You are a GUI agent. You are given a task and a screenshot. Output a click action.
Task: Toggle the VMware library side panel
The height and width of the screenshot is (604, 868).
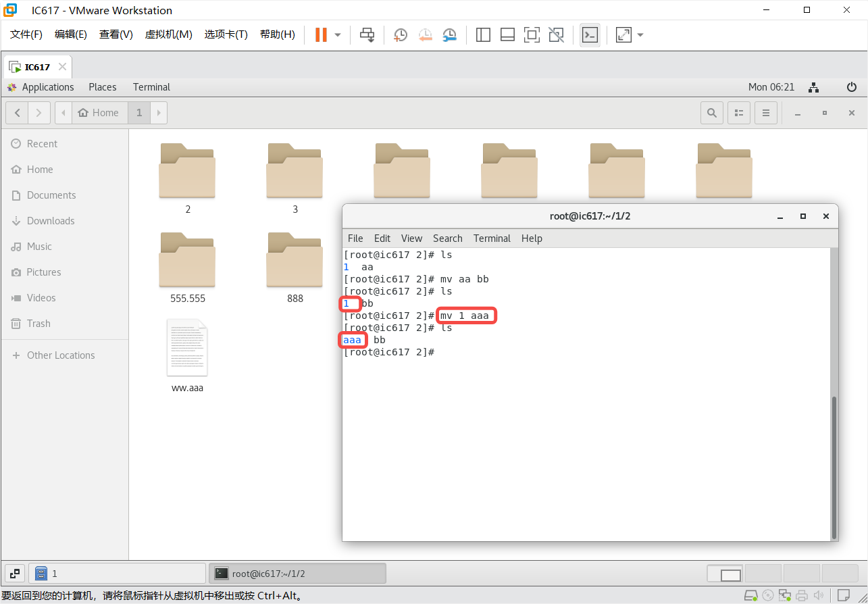[x=483, y=34]
